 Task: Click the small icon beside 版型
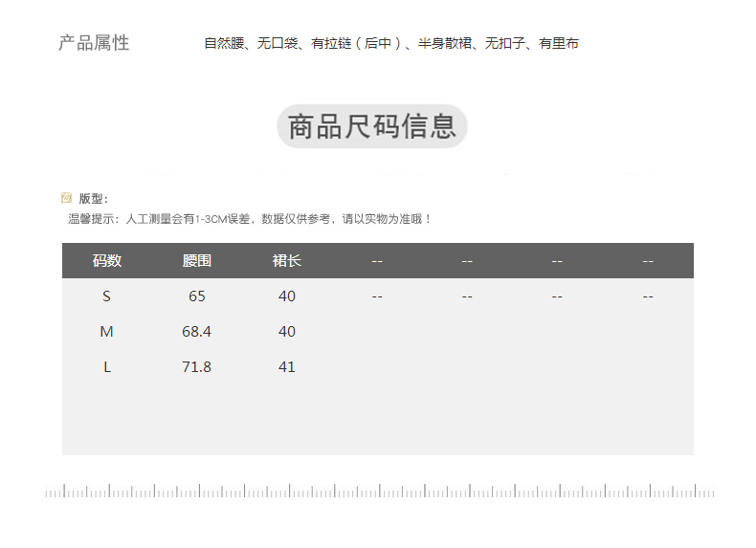click(x=66, y=198)
